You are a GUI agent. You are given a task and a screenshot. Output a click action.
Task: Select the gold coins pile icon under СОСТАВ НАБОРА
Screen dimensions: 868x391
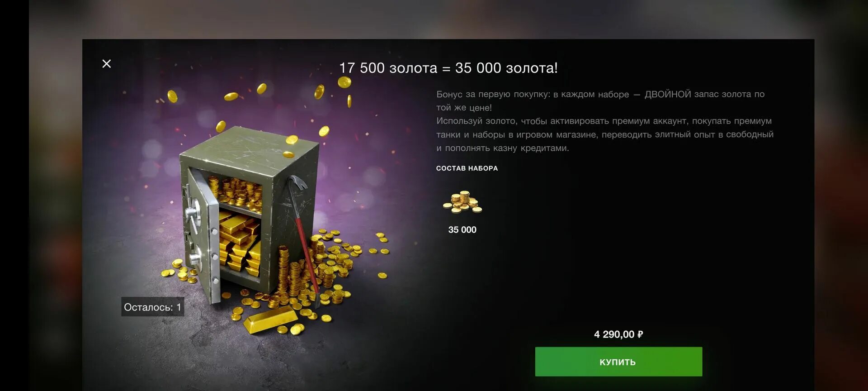point(462,202)
